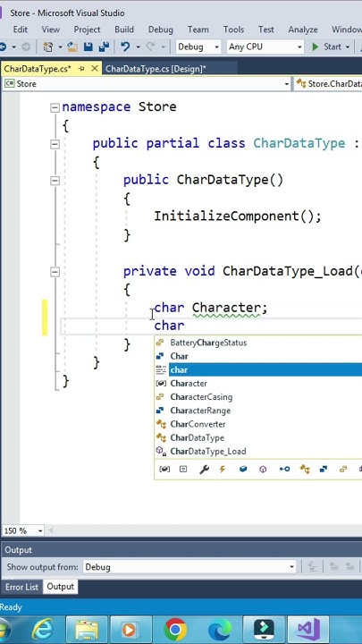Viewport: 362px width, 644px height.
Task: Open Internet Explorer from the taskbar
Action: [45, 629]
